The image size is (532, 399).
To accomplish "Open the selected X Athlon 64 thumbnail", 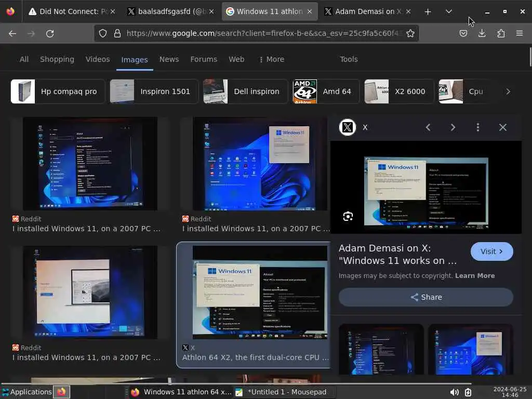I will 260,292.
